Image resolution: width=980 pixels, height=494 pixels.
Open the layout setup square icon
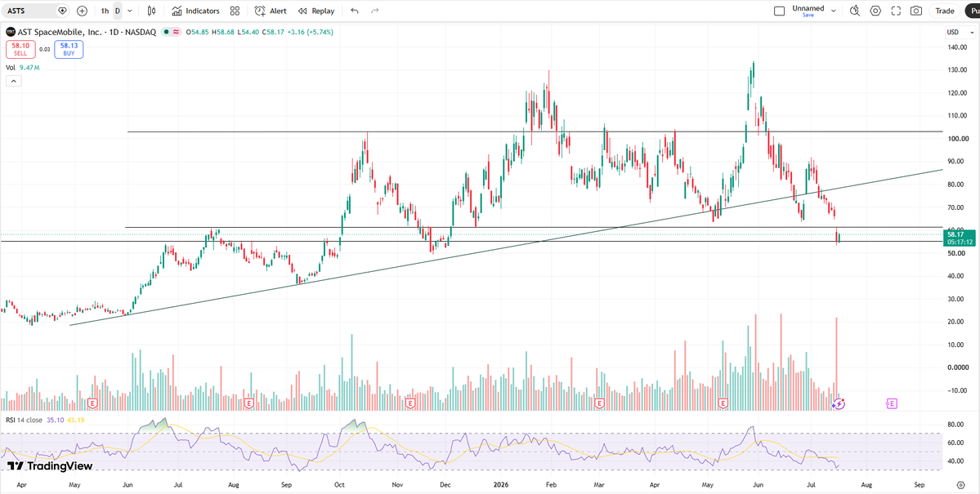(779, 11)
